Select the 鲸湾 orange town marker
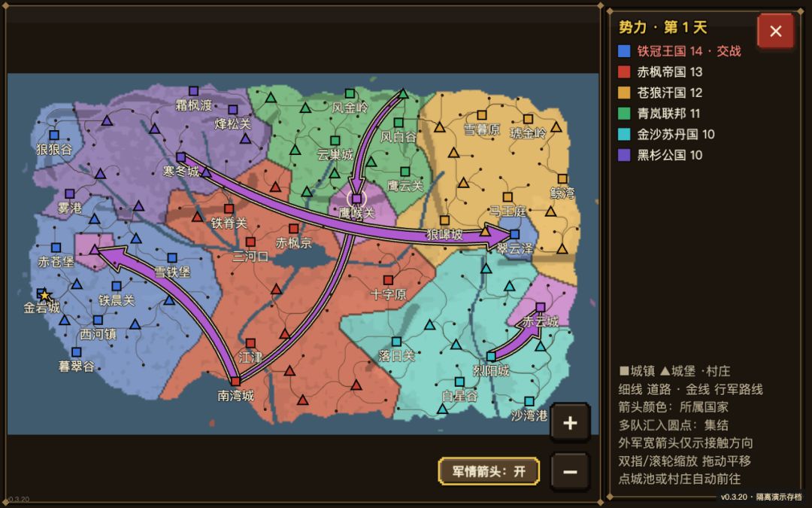This screenshot has width=812, height=508. coord(562,179)
